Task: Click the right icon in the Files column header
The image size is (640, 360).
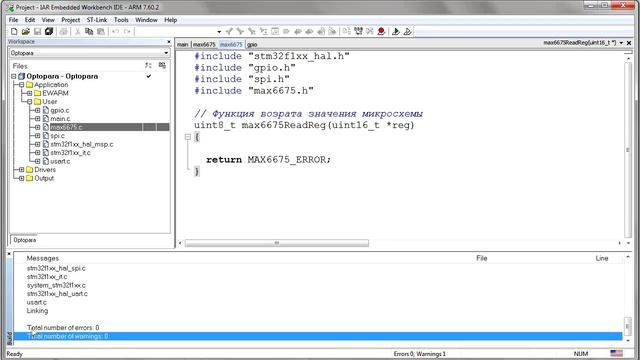Action: click(x=162, y=65)
